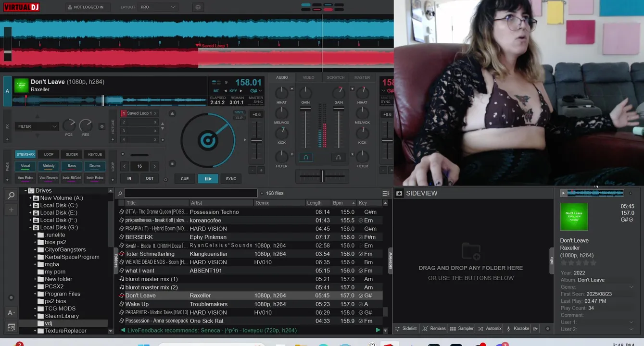Click the add folder plus sidebar icon
The width and height of the screenshot is (644, 346).
tap(11, 210)
